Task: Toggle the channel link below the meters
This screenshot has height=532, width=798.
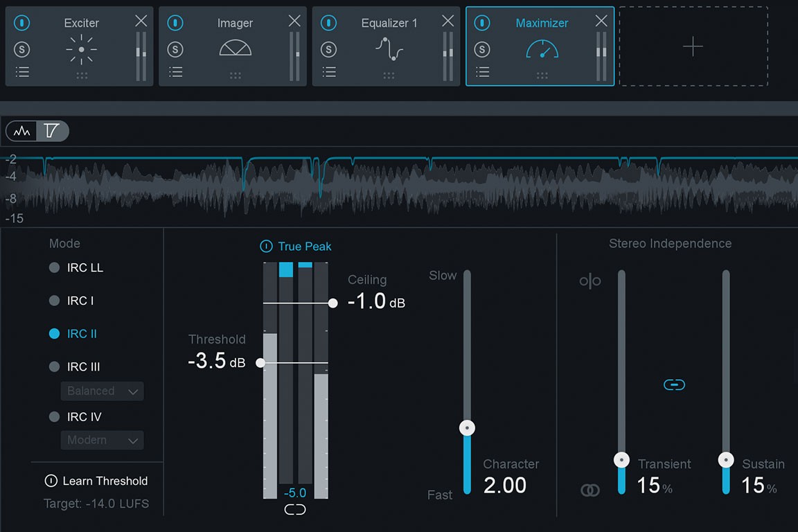Action: [295, 509]
